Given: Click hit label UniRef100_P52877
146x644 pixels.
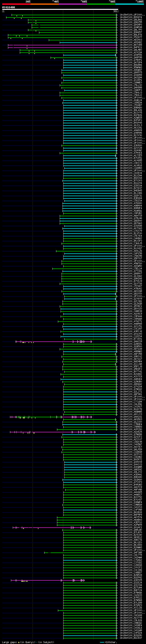Looking at the screenshot, I should click(x=131, y=37).
